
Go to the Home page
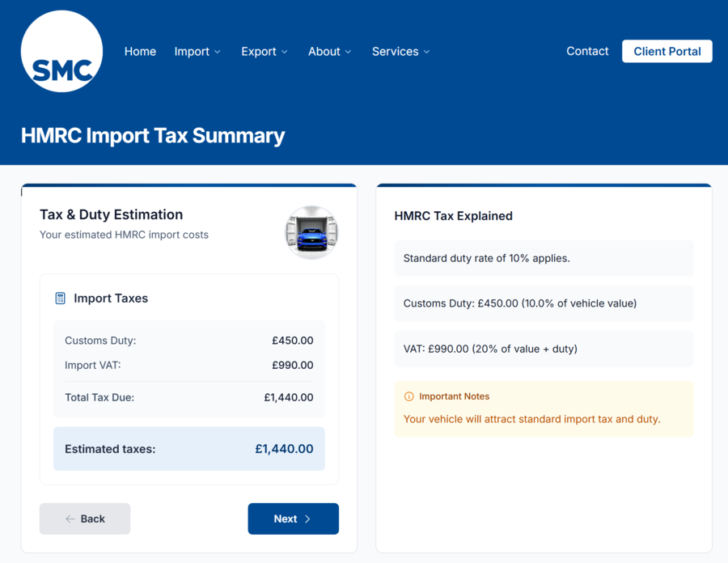140,52
